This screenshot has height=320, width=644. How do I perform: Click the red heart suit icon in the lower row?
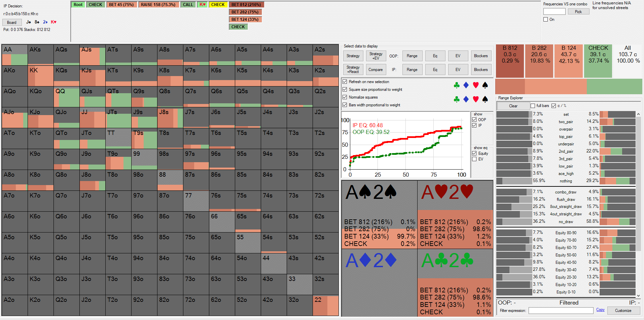[x=475, y=99]
